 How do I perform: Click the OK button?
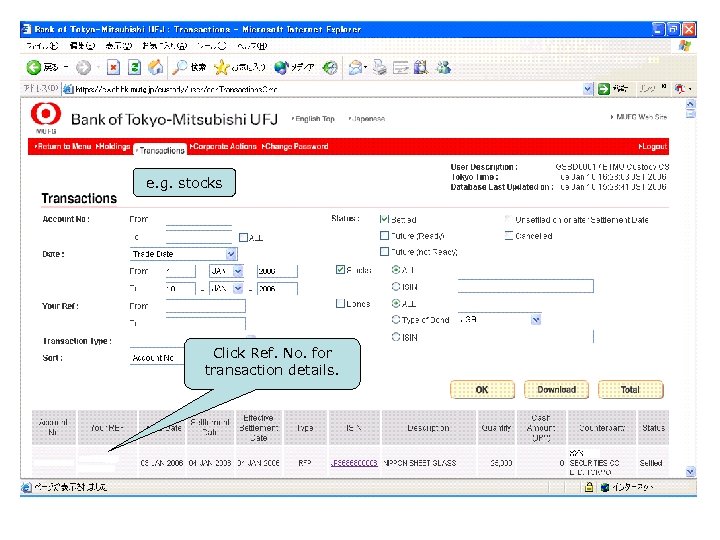tap(482, 389)
